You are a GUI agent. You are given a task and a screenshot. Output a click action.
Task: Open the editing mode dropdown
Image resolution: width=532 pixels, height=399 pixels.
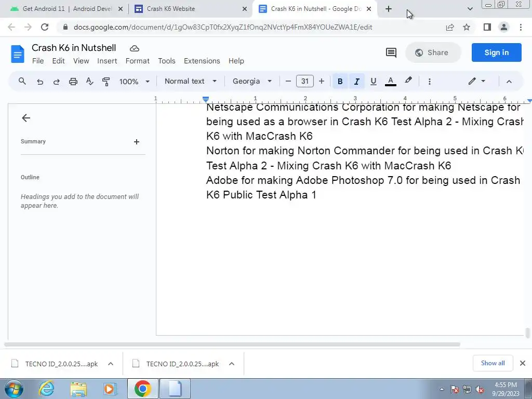(477, 81)
